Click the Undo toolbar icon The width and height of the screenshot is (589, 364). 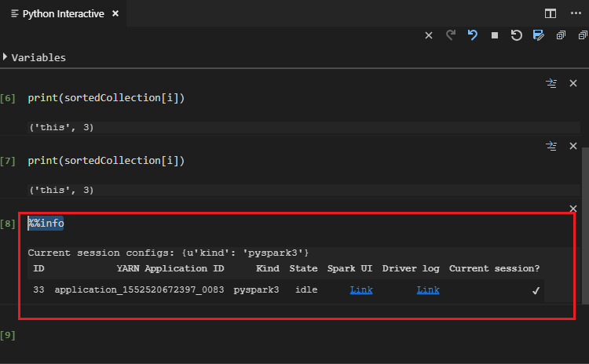click(x=472, y=35)
